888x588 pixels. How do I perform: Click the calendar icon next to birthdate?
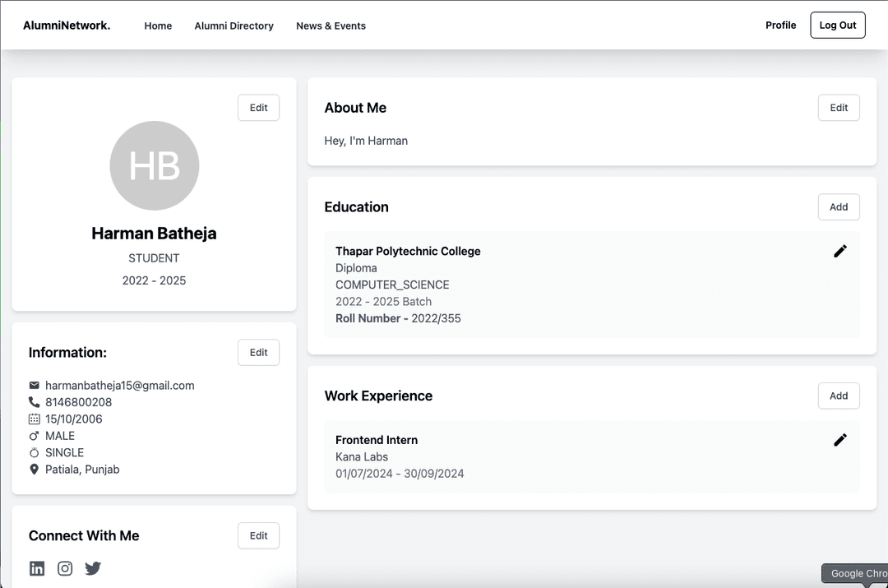click(x=34, y=419)
